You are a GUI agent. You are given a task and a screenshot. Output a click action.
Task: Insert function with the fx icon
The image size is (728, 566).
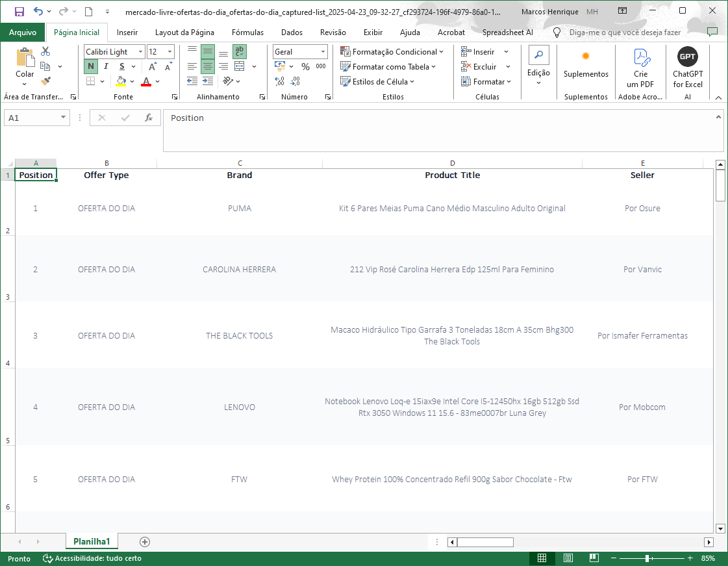click(x=149, y=118)
